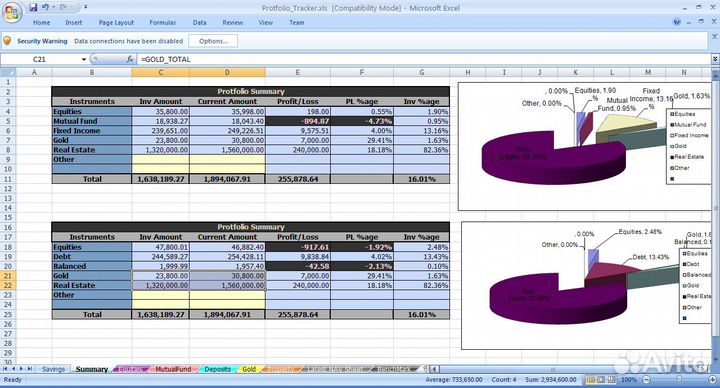720x388 pixels.
Task: Select Fixed Income current amount 249,226.51
Action: point(227,131)
